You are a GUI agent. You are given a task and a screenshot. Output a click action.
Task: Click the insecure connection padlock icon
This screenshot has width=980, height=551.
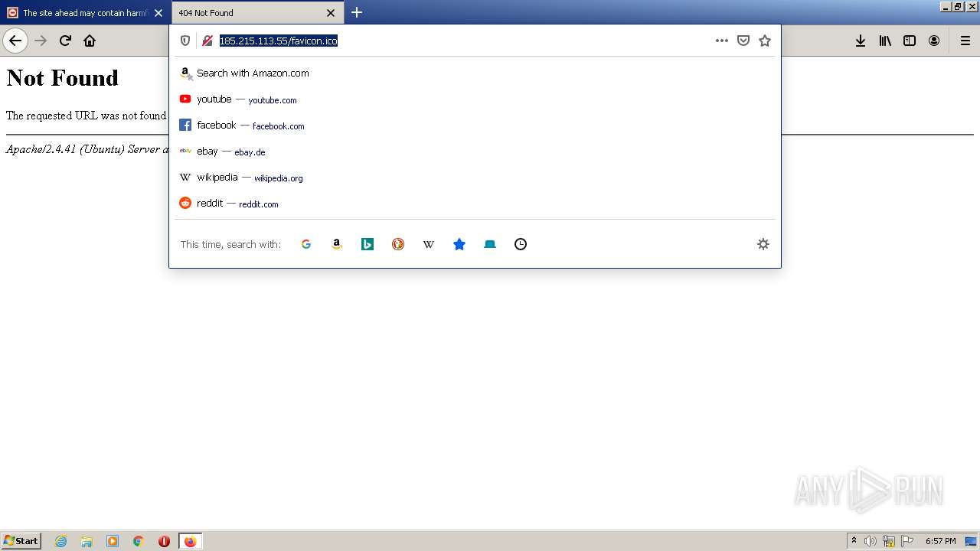207,41
